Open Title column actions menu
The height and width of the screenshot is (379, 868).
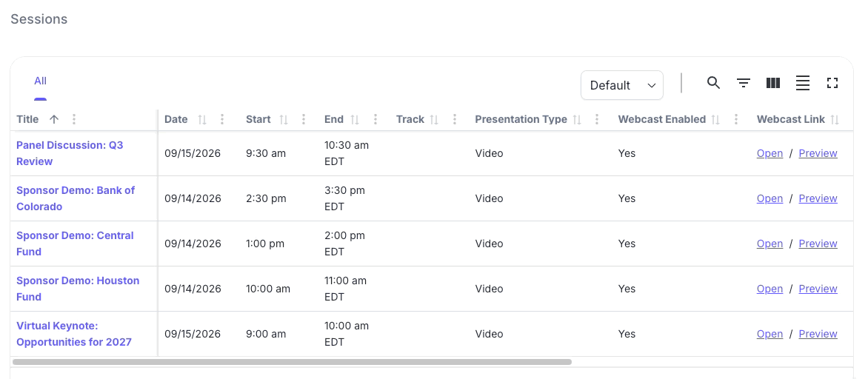73,119
